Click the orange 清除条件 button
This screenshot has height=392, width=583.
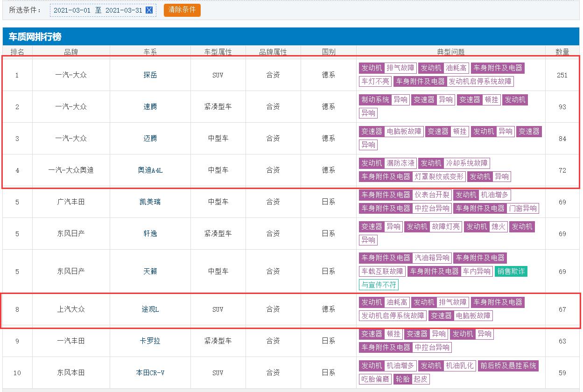coord(182,10)
